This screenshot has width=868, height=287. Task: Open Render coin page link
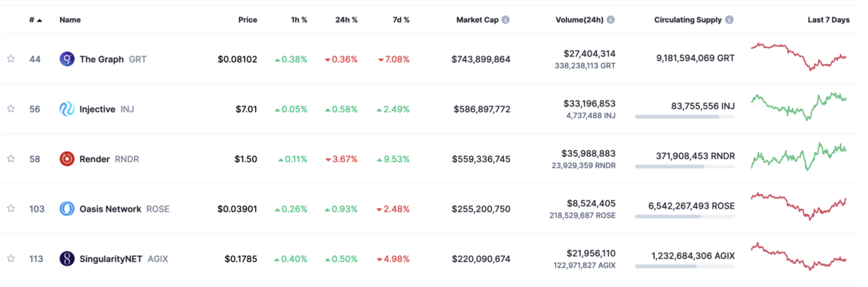click(x=94, y=158)
